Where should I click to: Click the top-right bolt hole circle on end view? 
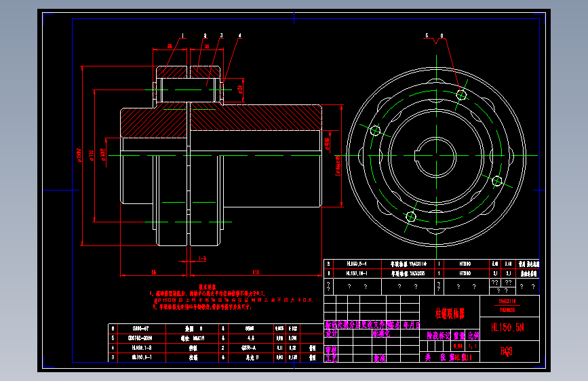point(461,94)
